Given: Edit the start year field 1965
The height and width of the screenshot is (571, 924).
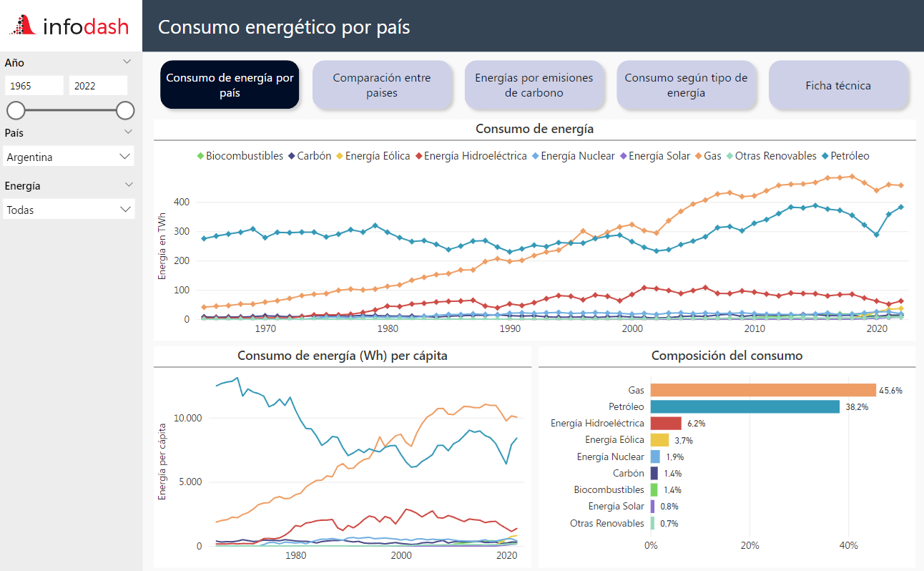Looking at the screenshot, I should pyautogui.click(x=34, y=86).
